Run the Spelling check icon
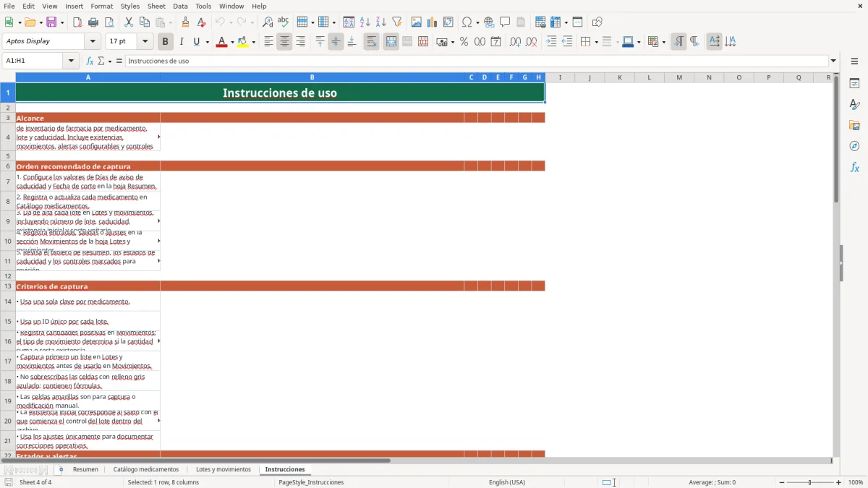 tap(284, 22)
